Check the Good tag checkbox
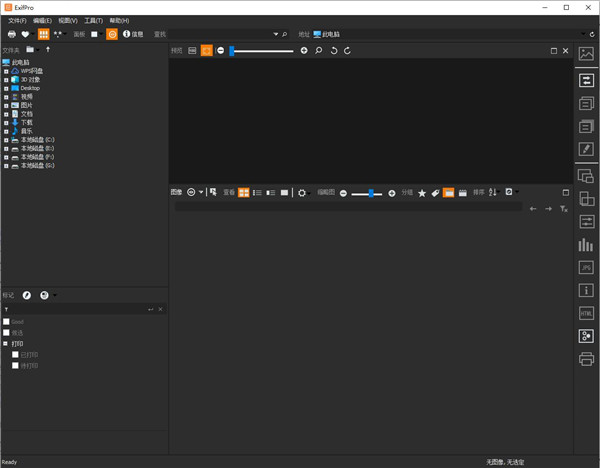The image size is (600, 468). [x=6, y=322]
